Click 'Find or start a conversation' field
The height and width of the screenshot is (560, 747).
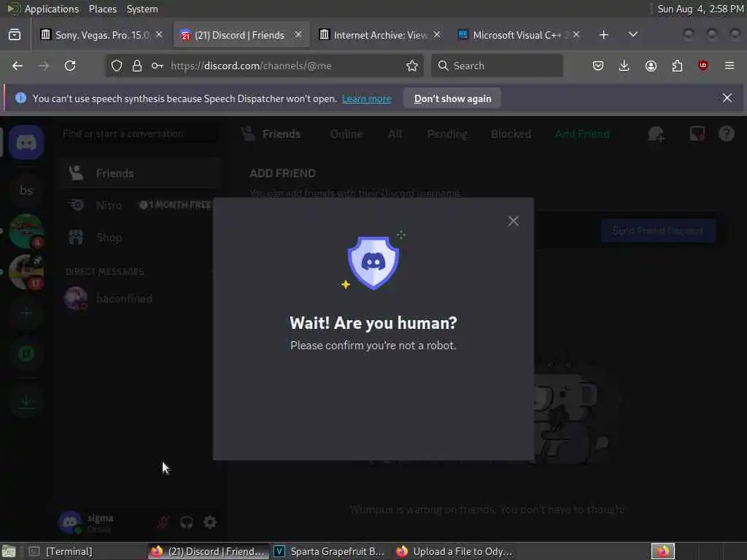pyautogui.click(x=141, y=134)
